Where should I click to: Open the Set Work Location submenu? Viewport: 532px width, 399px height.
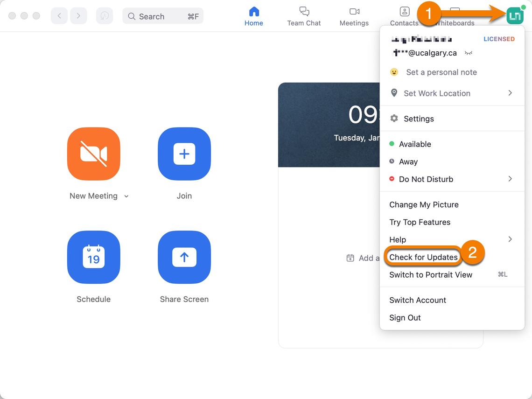[452, 93]
